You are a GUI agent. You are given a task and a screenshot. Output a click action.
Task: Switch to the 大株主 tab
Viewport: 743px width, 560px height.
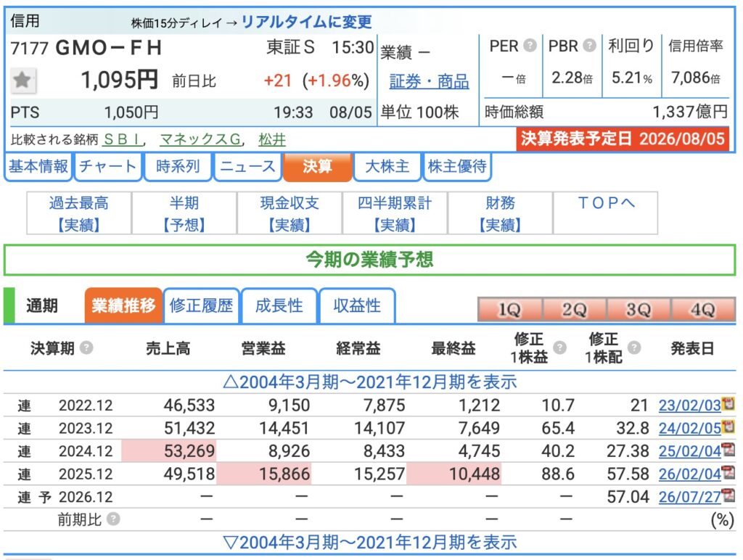click(x=387, y=166)
